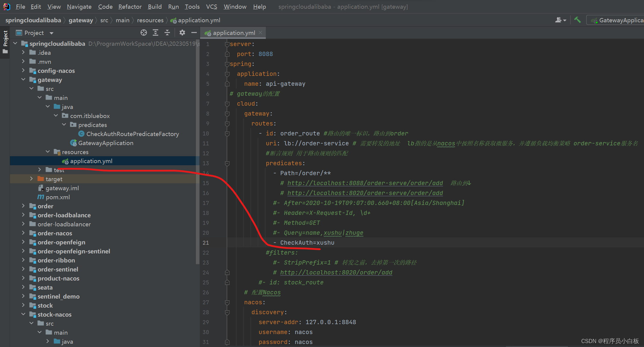This screenshot has height=347, width=644.
Task: Open the Project view dropdown
Action: [x=52, y=33]
